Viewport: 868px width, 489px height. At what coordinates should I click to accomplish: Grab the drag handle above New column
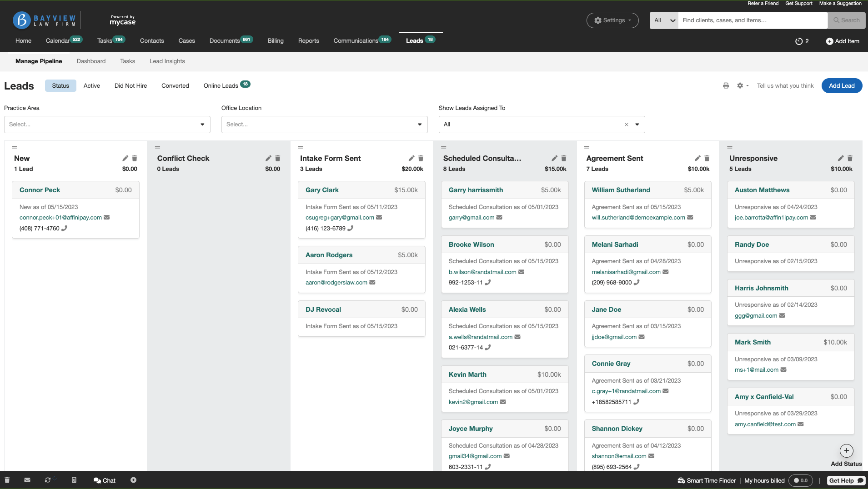click(x=15, y=147)
